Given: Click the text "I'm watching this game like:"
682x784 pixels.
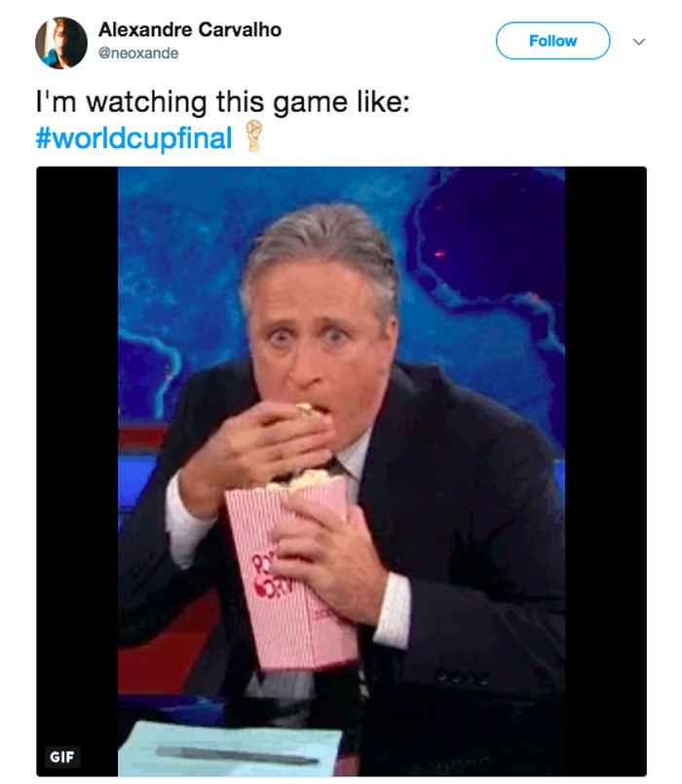Looking at the screenshot, I should coord(223,101).
